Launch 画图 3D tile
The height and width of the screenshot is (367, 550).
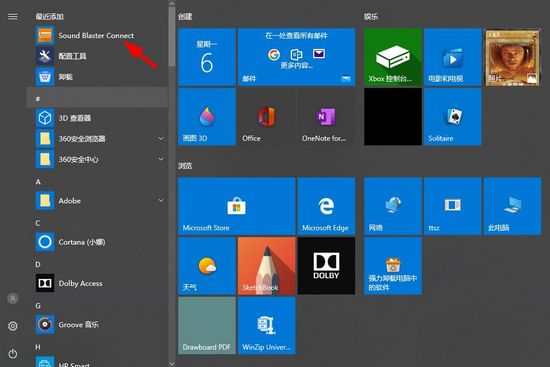coord(207,117)
